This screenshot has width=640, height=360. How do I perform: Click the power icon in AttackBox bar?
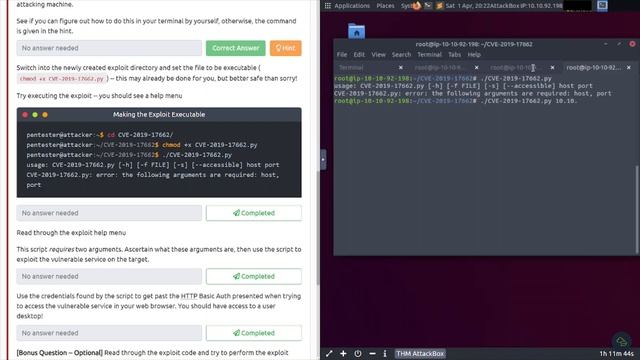pos(358,353)
